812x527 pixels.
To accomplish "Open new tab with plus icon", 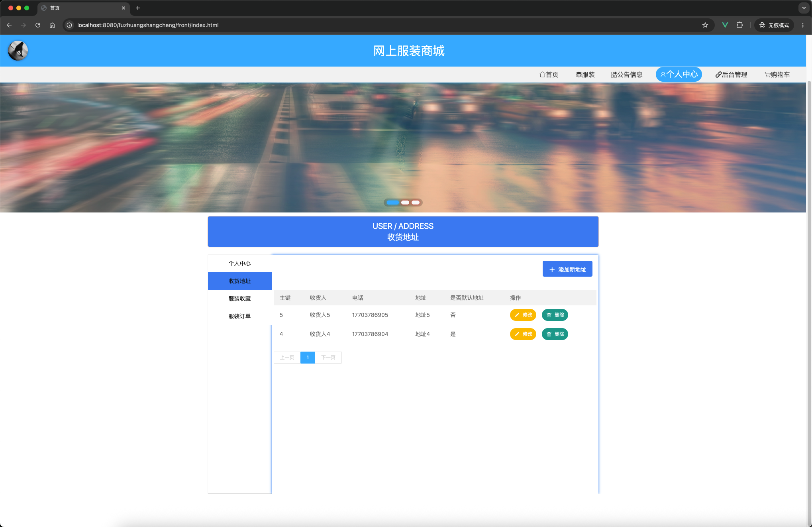I will pyautogui.click(x=138, y=8).
